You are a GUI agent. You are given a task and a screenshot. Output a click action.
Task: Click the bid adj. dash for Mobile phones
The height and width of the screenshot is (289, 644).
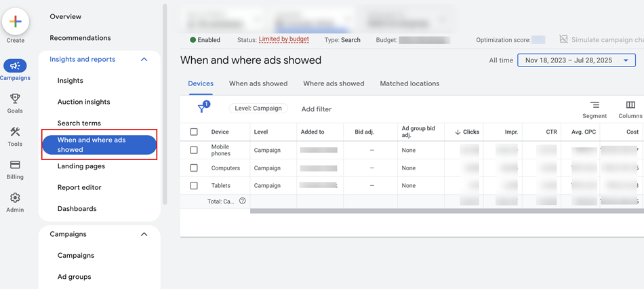pyautogui.click(x=371, y=151)
